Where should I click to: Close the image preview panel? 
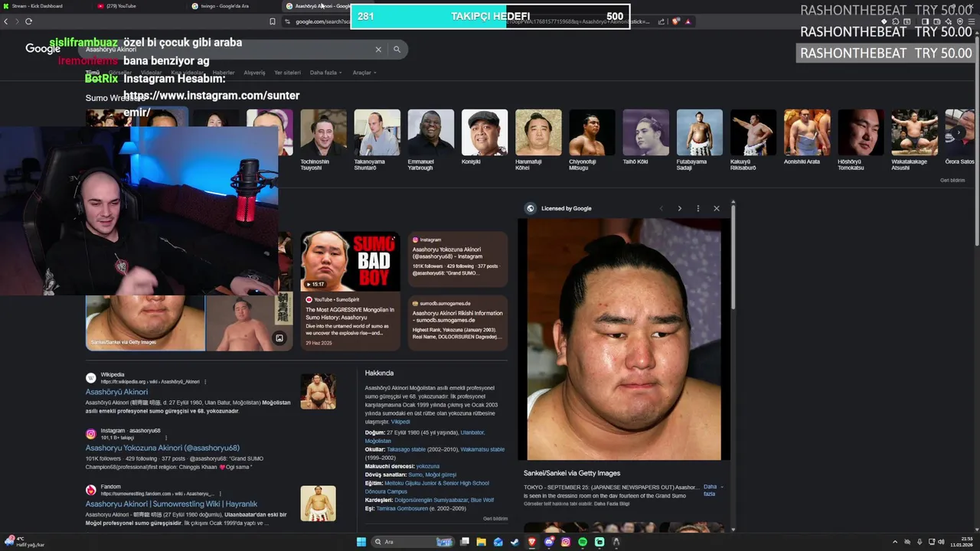click(717, 208)
